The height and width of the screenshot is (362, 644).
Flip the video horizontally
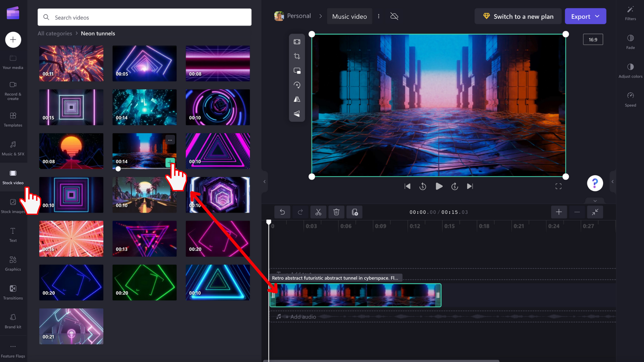pos(297,99)
